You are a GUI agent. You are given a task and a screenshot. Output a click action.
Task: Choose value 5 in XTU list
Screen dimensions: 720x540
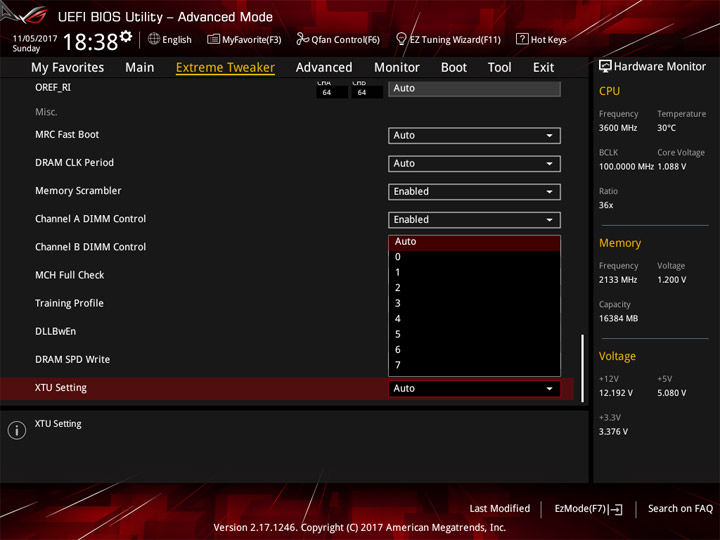point(474,334)
